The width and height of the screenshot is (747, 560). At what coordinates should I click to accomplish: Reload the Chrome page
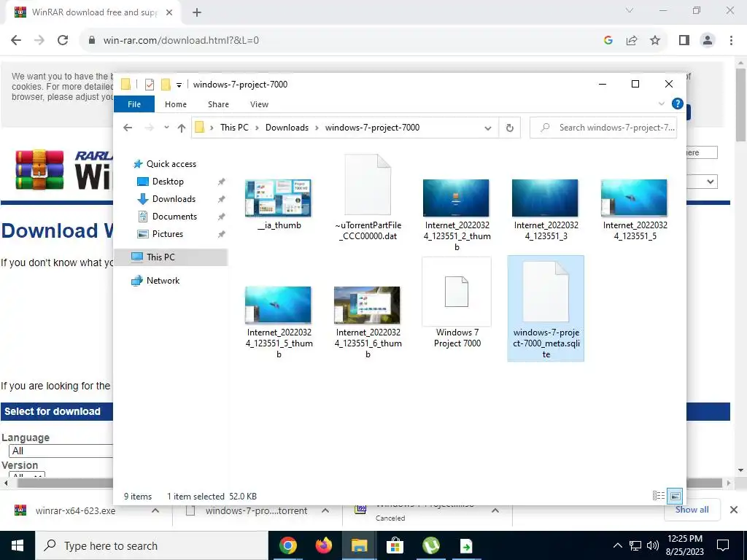coord(63,41)
